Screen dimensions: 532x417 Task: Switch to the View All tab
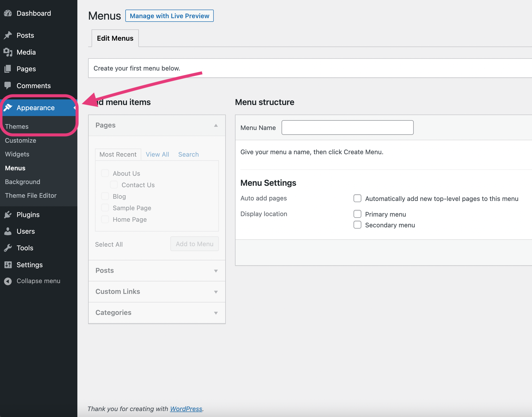pyautogui.click(x=157, y=154)
